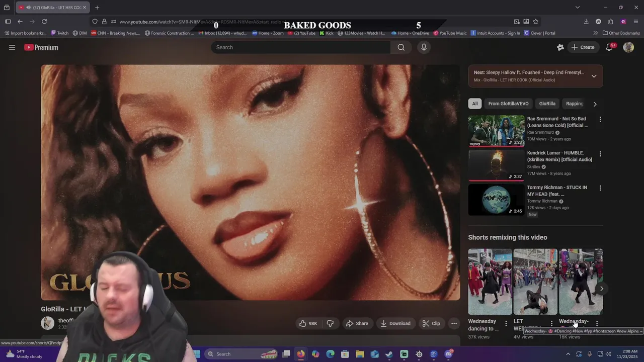The image size is (644, 362).
Task: Open more actions for Kendrick Lamar HUMBLE video
Action: click(600, 154)
